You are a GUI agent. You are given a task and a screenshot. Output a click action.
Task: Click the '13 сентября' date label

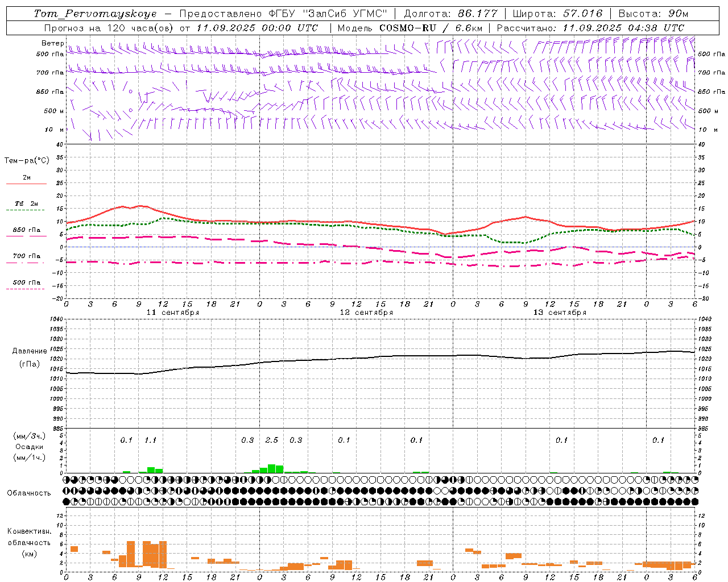pos(560,312)
